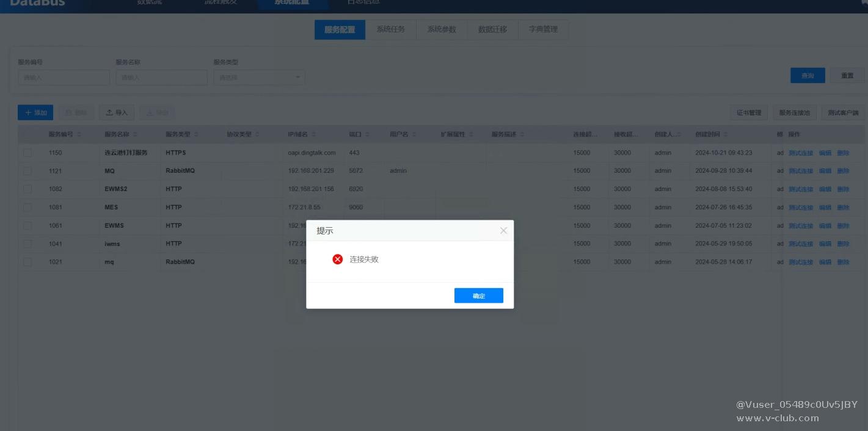Viewport: 868px width, 431px height.
Task: Select checkbox for service 1082
Action: pos(27,189)
